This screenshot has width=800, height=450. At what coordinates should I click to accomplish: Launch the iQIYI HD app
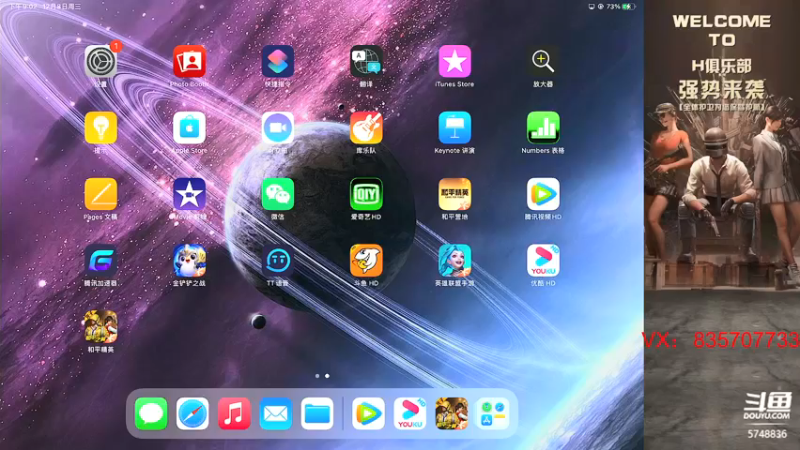tap(366, 194)
